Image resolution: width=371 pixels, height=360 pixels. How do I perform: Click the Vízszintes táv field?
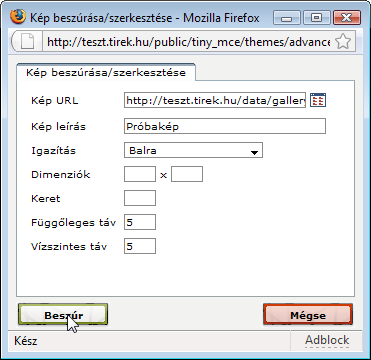tap(140, 246)
